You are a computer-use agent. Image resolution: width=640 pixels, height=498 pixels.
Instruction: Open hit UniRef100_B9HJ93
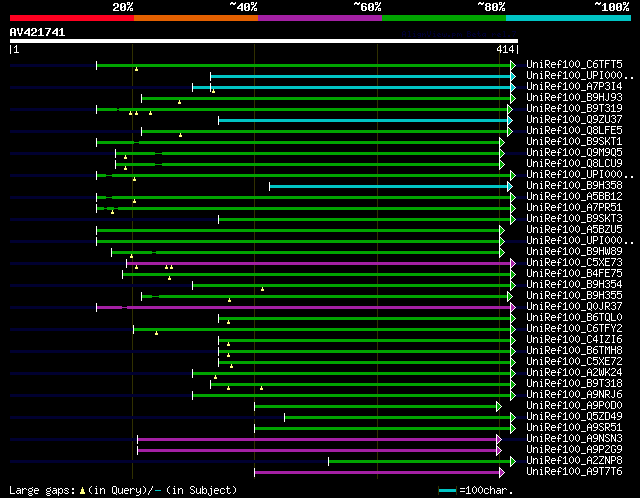point(574,98)
